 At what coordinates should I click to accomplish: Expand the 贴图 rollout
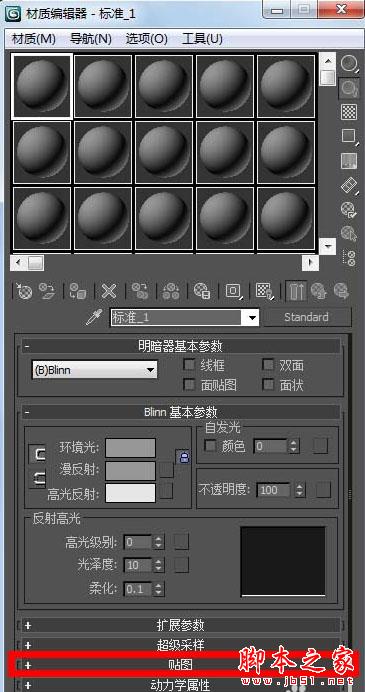coord(182,665)
